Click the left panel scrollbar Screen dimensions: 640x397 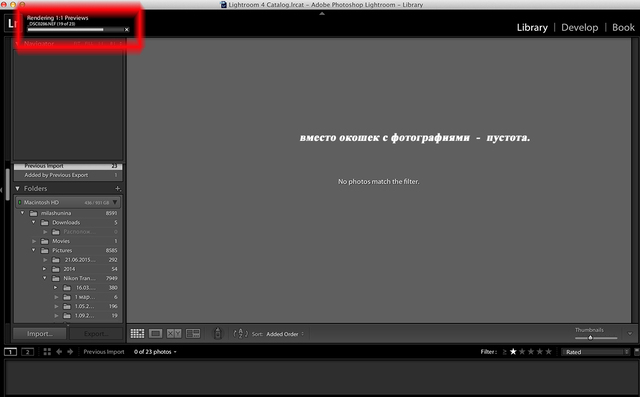[x=8, y=184]
